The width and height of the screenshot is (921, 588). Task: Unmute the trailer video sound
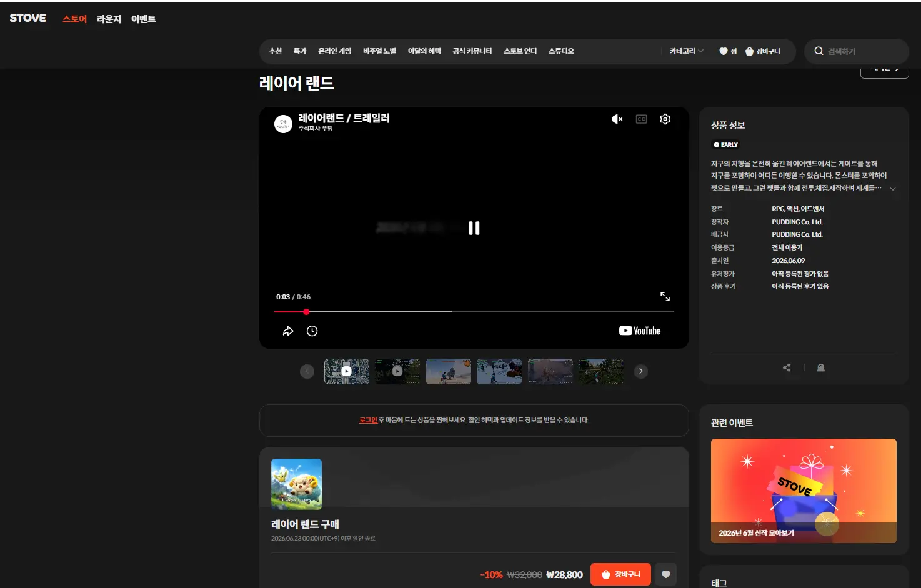click(617, 119)
